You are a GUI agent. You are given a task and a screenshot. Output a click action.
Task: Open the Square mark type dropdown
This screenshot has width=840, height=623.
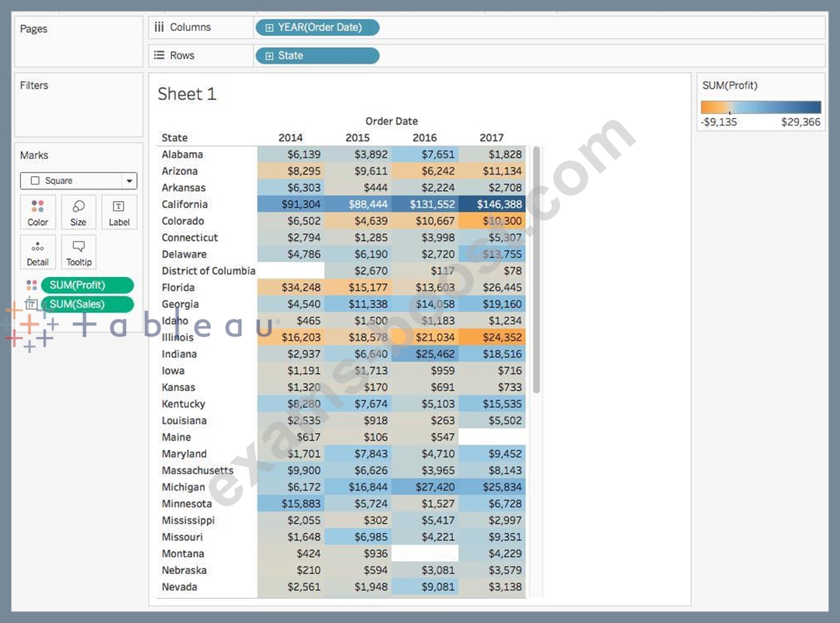click(x=79, y=181)
